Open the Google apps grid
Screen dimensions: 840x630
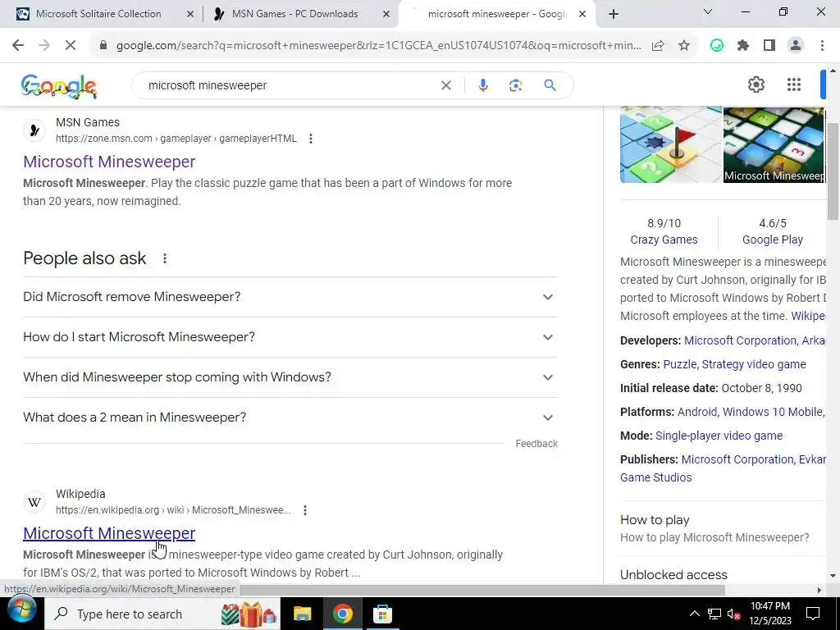pyautogui.click(x=794, y=84)
